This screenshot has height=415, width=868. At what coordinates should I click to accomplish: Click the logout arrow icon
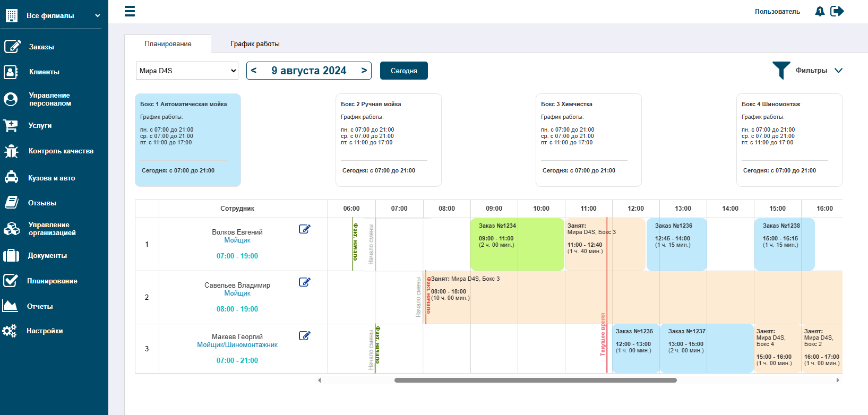pyautogui.click(x=837, y=11)
